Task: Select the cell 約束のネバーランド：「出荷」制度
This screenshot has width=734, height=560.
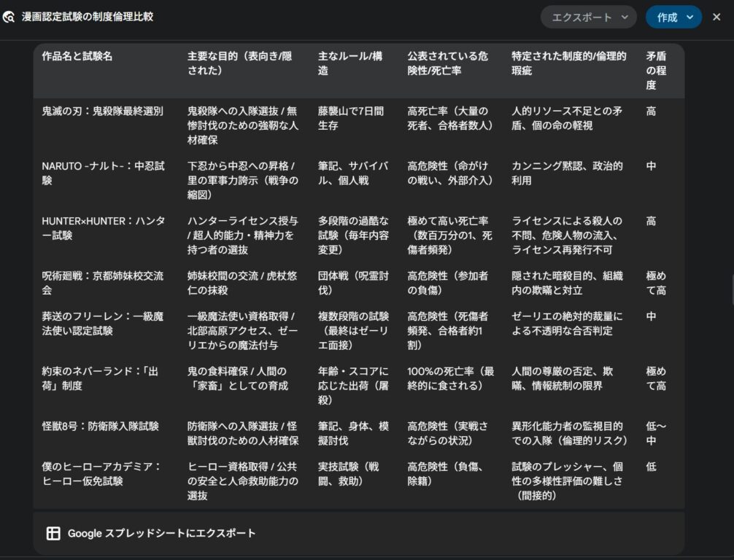Action: pos(100,378)
